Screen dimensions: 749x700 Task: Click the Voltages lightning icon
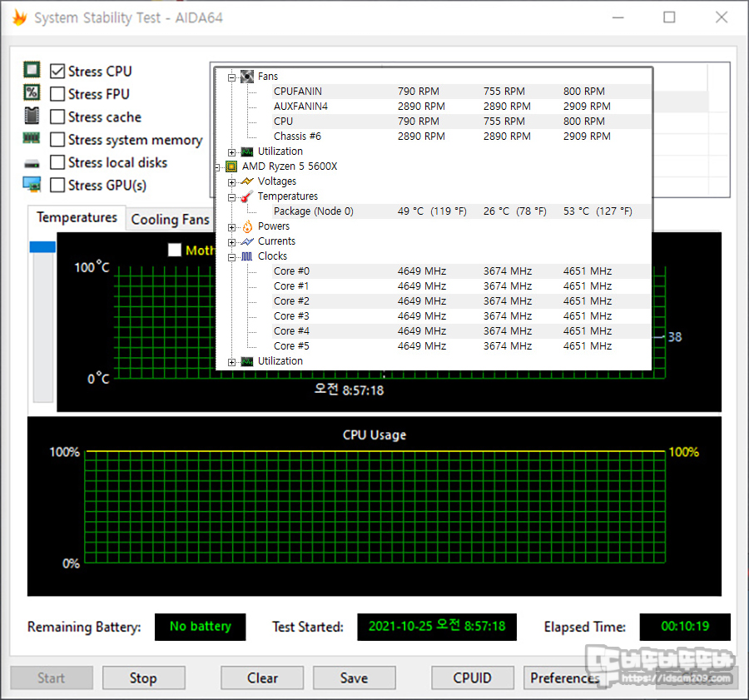247,181
